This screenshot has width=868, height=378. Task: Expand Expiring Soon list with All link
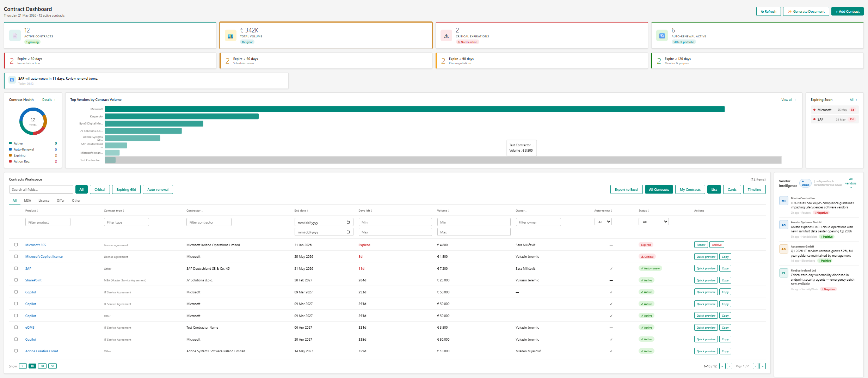tap(853, 100)
